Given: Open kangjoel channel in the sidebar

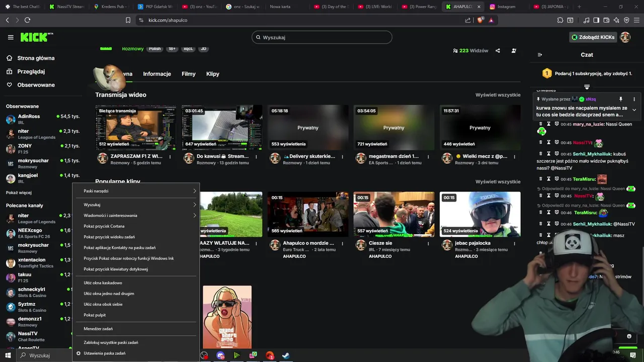Looking at the screenshot, I should click(43, 178).
